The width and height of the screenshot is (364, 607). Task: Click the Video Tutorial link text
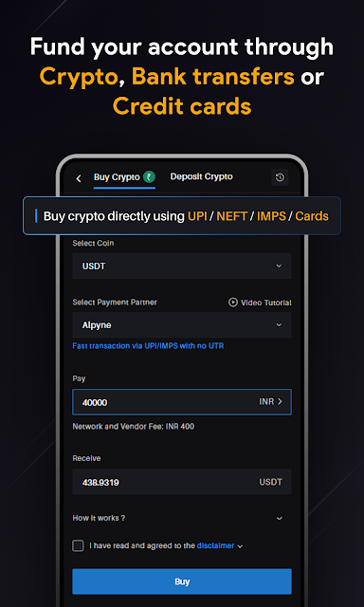click(x=266, y=303)
